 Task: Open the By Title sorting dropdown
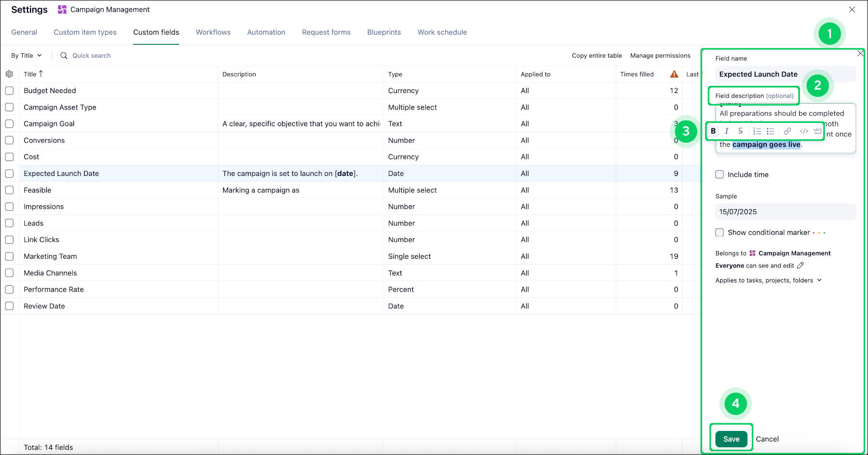coord(26,55)
